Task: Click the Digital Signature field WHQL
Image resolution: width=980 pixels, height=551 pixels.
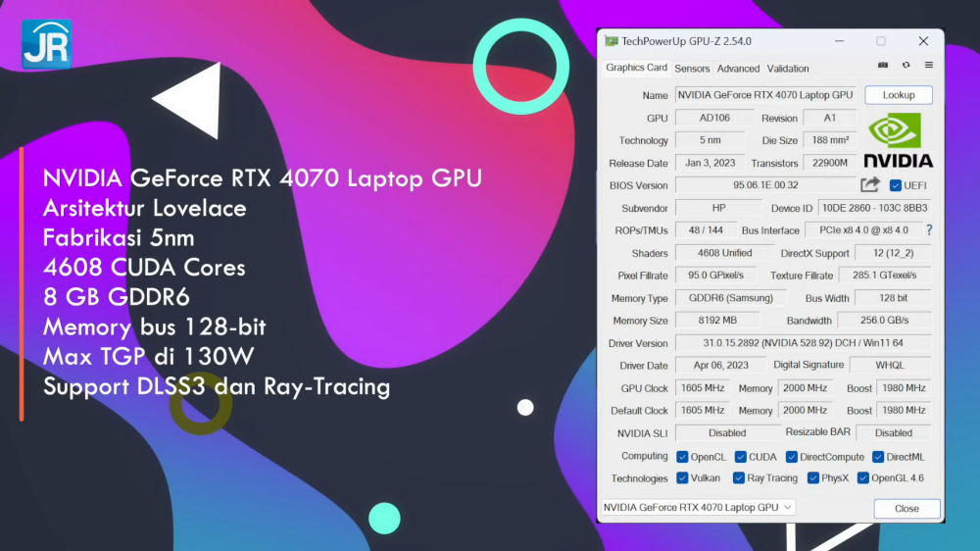Action: (x=890, y=366)
